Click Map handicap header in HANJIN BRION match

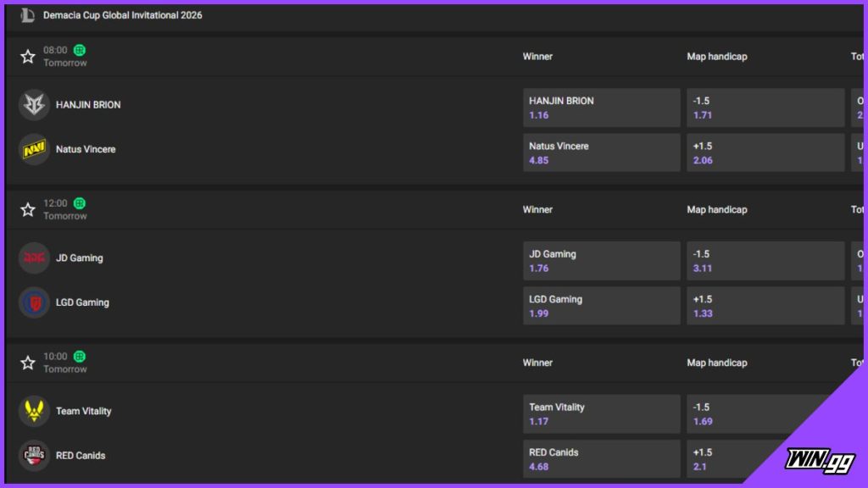(717, 57)
